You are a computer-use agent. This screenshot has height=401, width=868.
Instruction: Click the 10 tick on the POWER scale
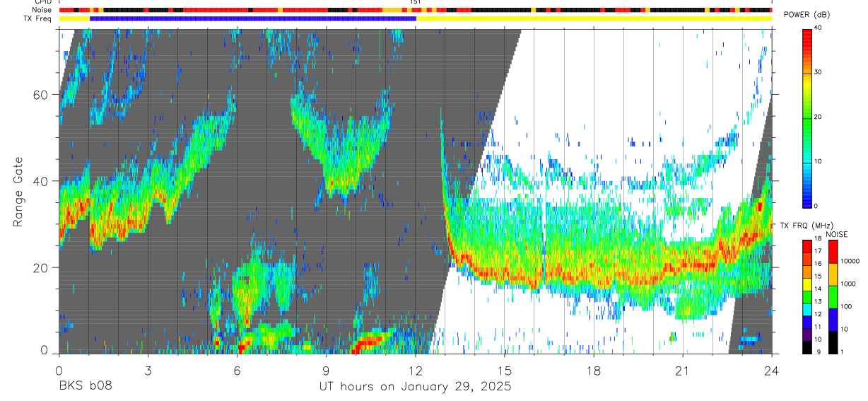[819, 161]
